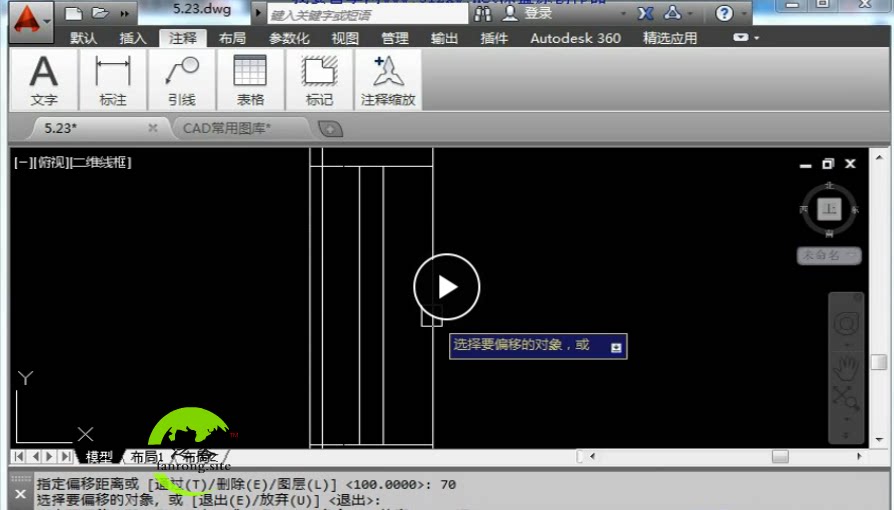Select the Pan hand tool
The width and height of the screenshot is (894, 510).
846,369
